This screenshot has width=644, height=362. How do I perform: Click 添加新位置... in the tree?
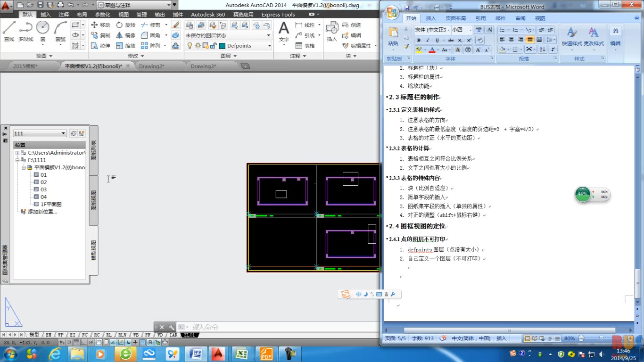42,212
